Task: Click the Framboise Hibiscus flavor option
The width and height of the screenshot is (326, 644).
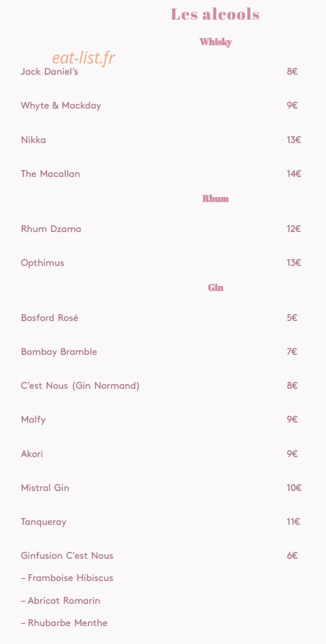Action: coord(67,578)
